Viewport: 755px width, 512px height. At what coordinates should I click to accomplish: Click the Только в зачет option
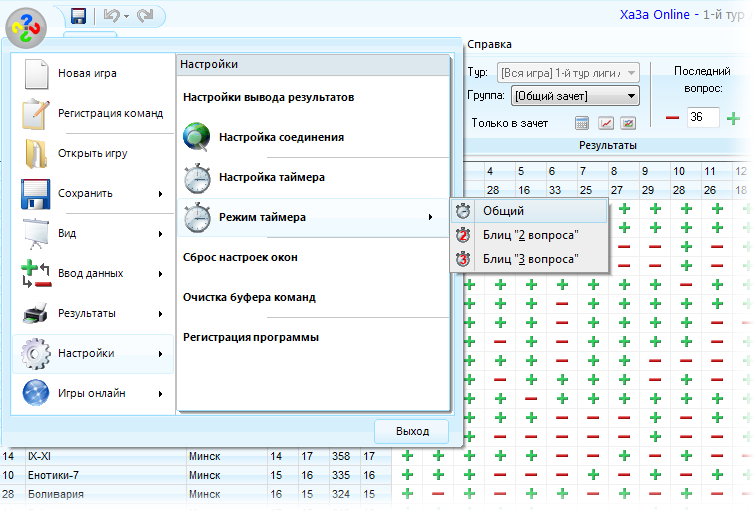tap(509, 123)
